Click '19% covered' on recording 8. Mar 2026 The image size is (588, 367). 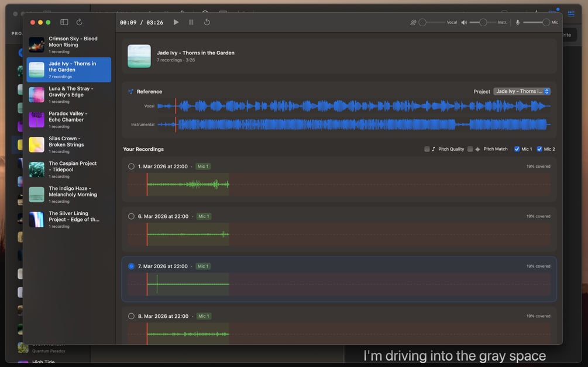pos(538,316)
